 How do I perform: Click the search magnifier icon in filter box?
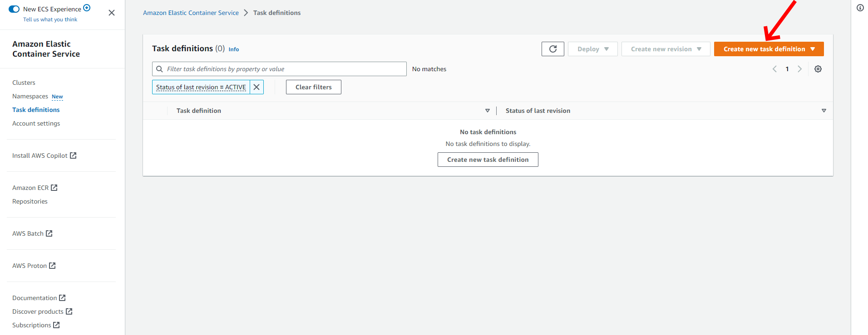point(159,69)
